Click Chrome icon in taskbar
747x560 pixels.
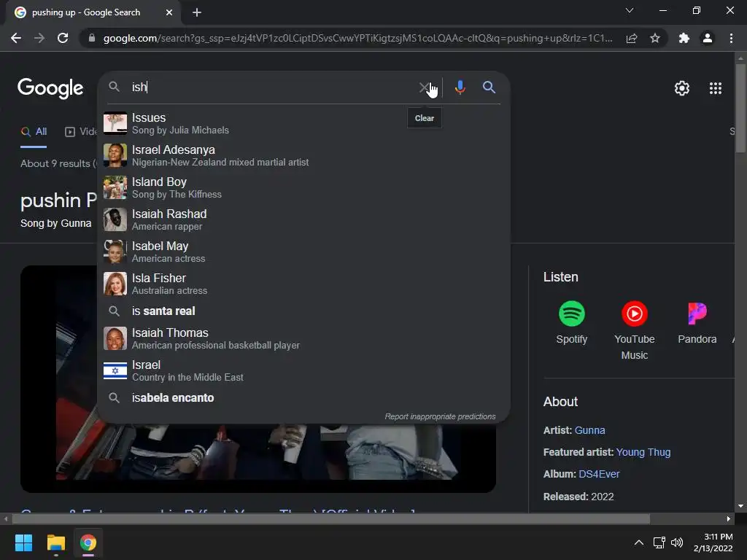click(x=88, y=542)
